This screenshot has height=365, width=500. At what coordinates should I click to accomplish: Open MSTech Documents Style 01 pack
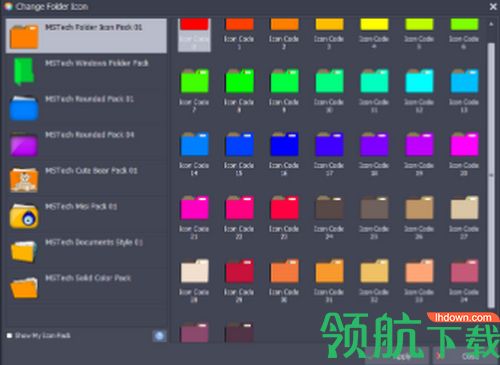(x=86, y=251)
